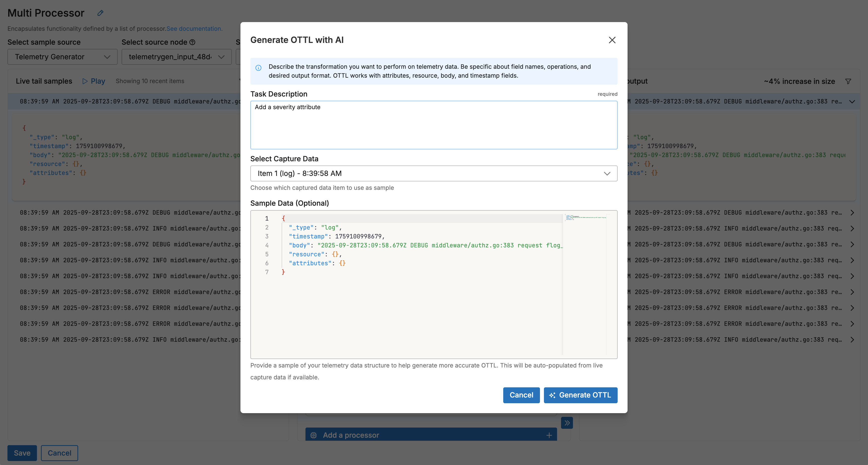Open the Telemetry Generator sample source dropdown

click(62, 57)
